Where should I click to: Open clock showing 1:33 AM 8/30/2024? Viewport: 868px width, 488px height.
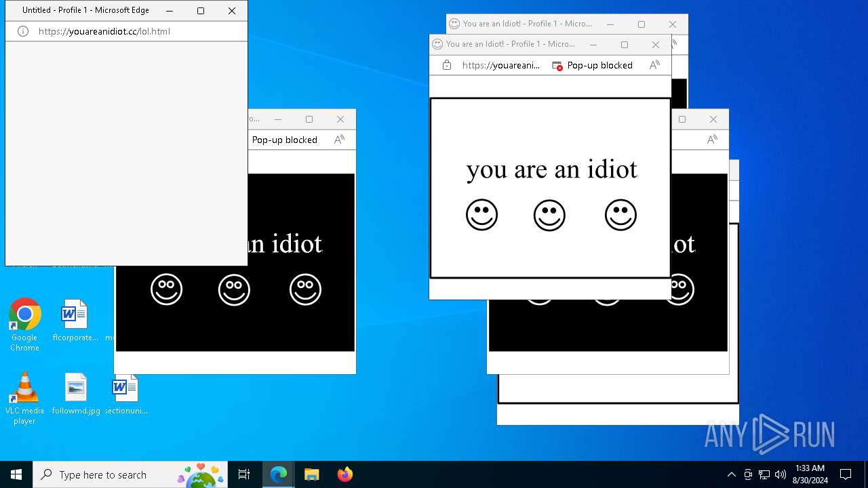810,474
